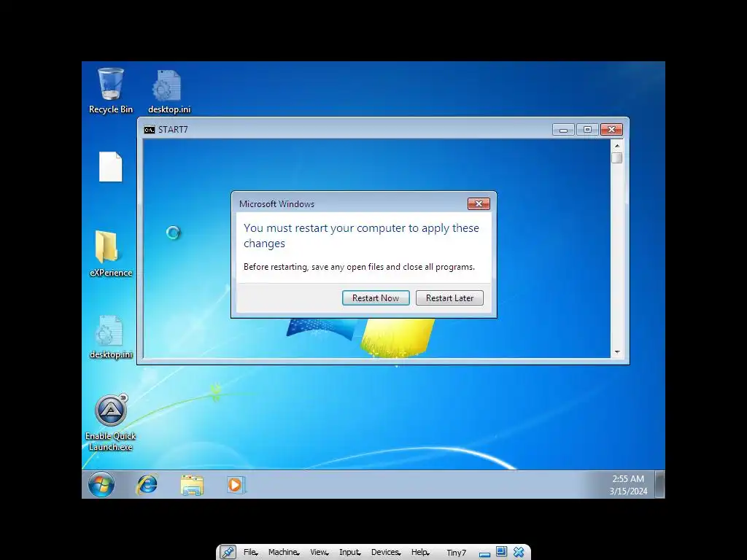Open the Recycle Bin desktop icon

111,90
